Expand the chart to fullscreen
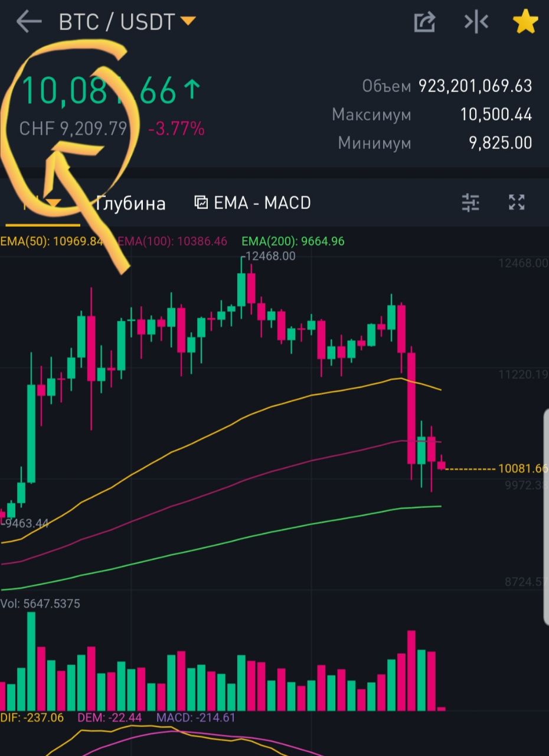The height and width of the screenshot is (756, 549). point(517,203)
